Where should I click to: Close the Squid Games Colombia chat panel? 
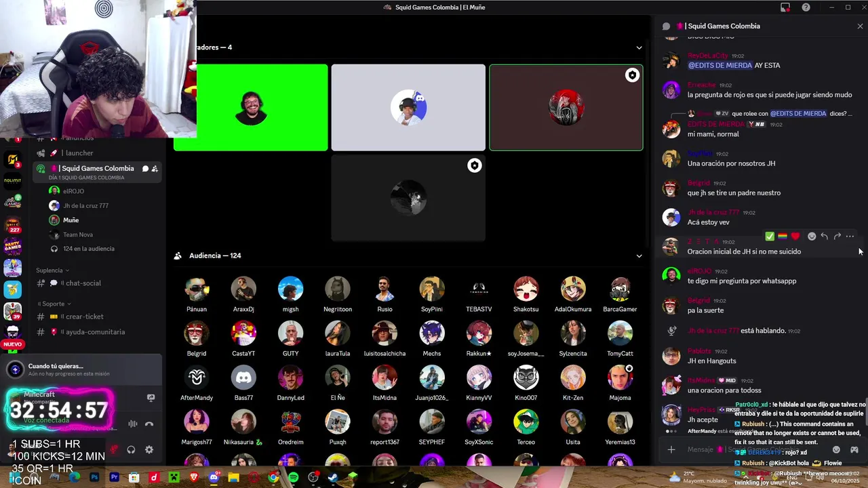click(x=860, y=26)
